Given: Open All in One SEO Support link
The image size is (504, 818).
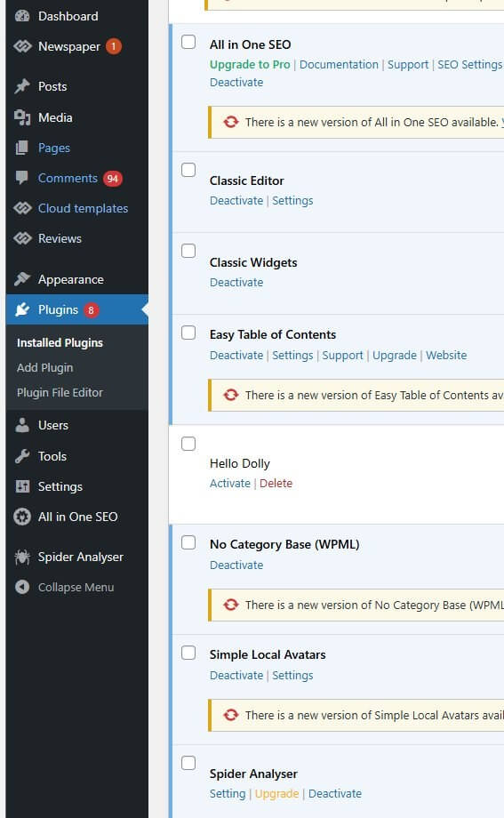Looking at the screenshot, I should click(408, 65).
